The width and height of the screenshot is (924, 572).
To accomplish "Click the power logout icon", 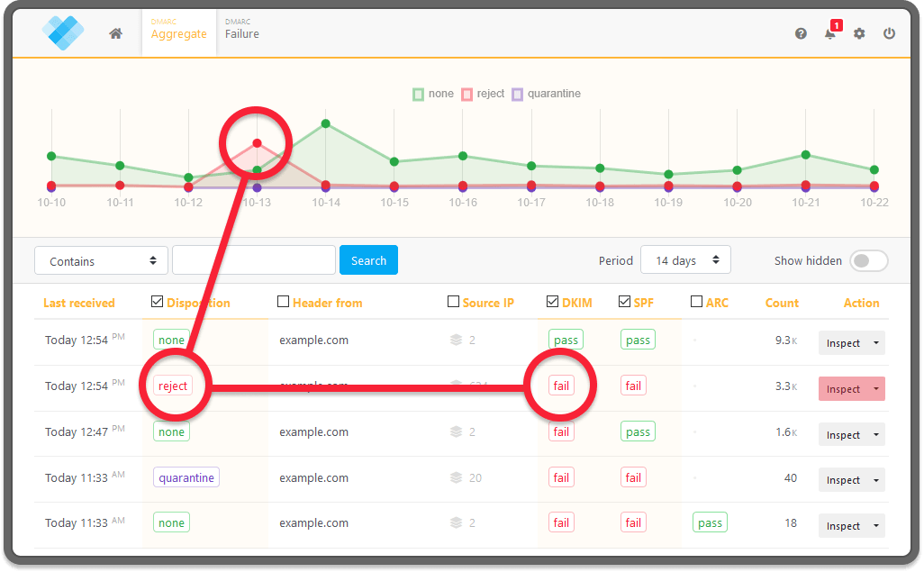I will point(889,33).
